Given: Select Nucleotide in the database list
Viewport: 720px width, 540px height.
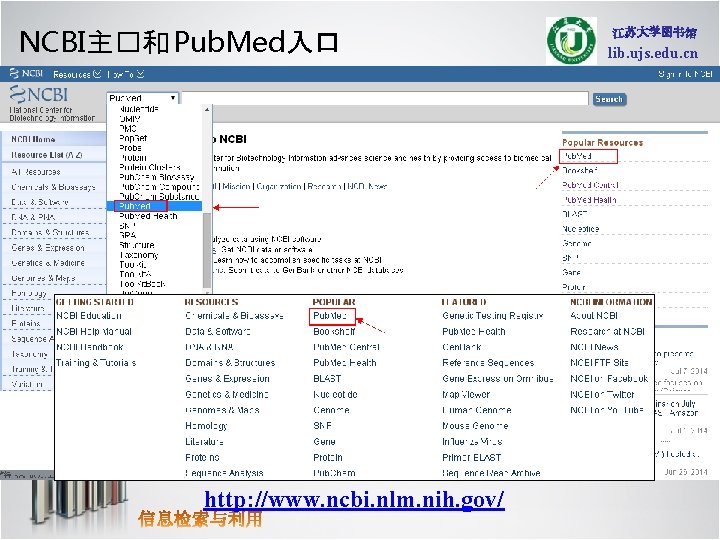Looking at the screenshot, I should click(x=139, y=109).
